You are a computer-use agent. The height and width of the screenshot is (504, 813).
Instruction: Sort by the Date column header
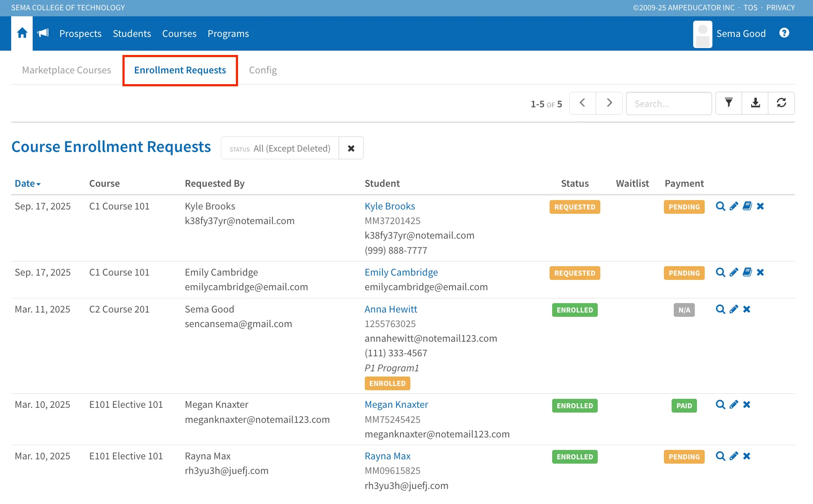pyautogui.click(x=28, y=184)
